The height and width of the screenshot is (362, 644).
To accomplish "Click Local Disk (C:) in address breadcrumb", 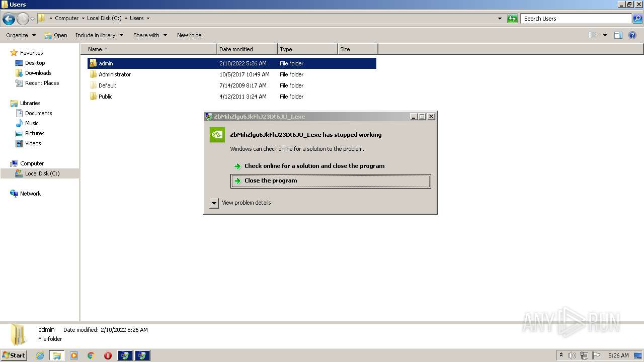I will pos(104,18).
